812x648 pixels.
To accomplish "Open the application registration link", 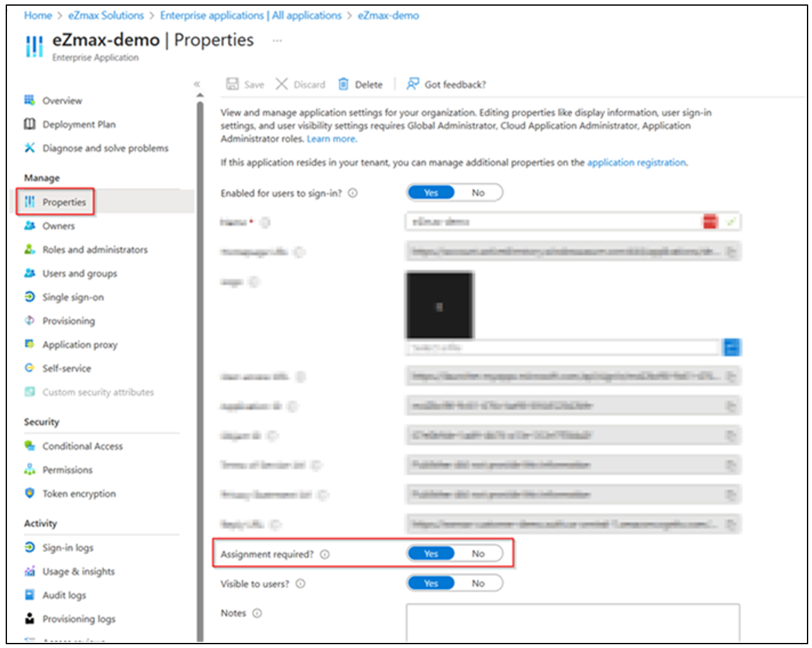I will (636, 162).
